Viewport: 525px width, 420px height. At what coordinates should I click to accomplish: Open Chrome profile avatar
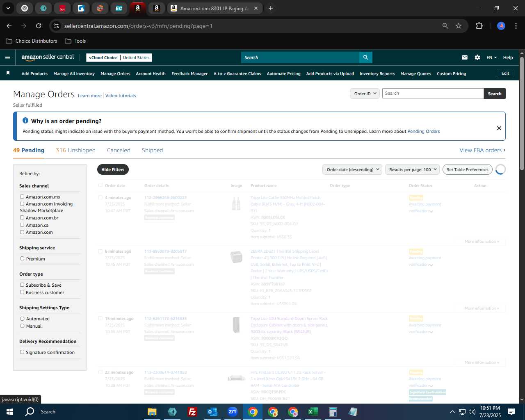(x=501, y=26)
